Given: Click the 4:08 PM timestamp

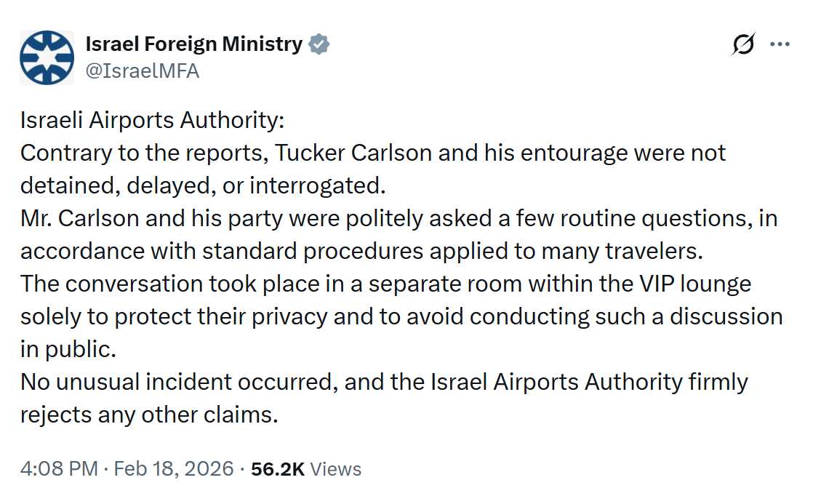Looking at the screenshot, I should pos(58,469).
